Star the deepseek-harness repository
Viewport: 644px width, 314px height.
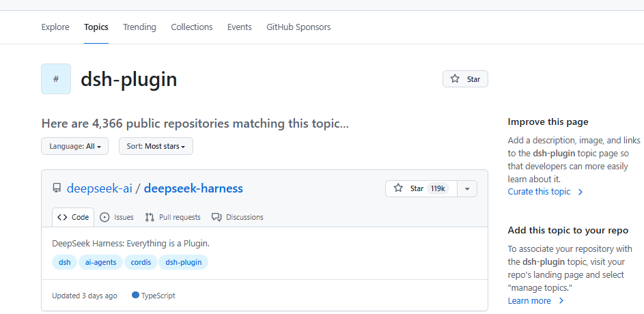pyautogui.click(x=421, y=189)
